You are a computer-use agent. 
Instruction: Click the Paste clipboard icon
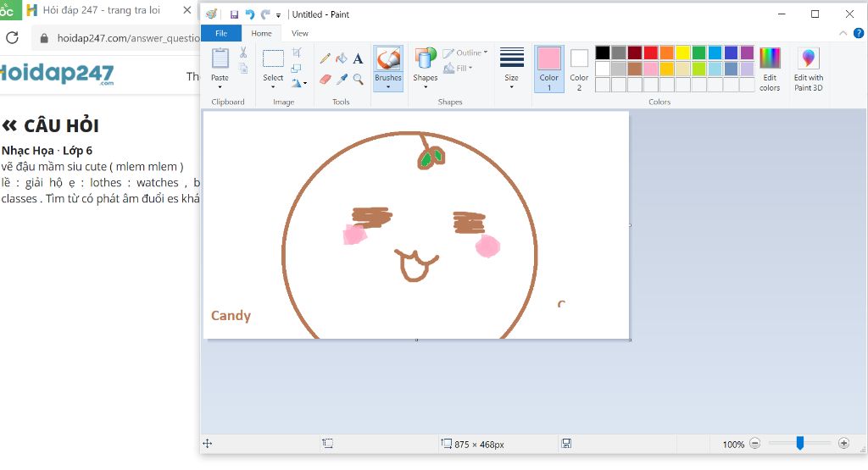[220, 58]
